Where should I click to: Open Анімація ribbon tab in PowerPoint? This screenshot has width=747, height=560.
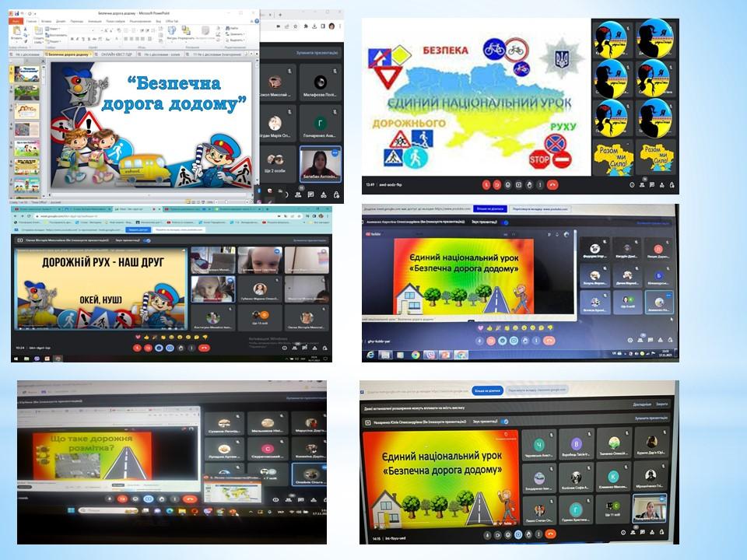[95, 22]
